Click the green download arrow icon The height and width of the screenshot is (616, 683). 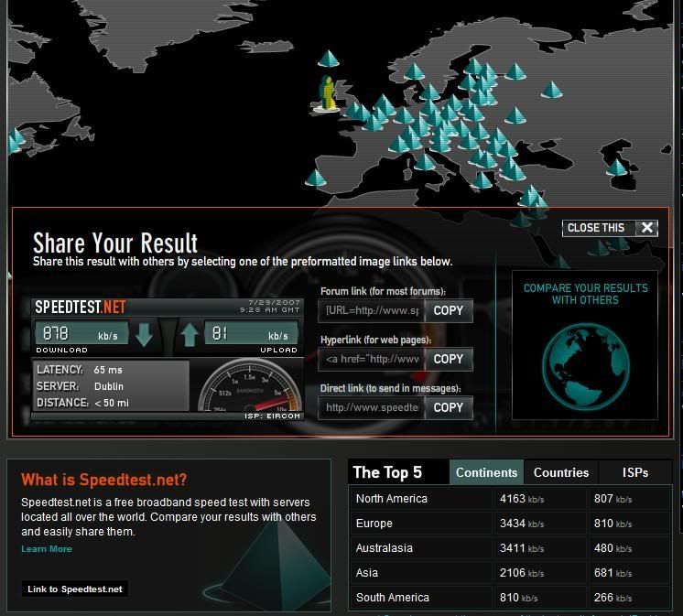pyautogui.click(x=144, y=335)
